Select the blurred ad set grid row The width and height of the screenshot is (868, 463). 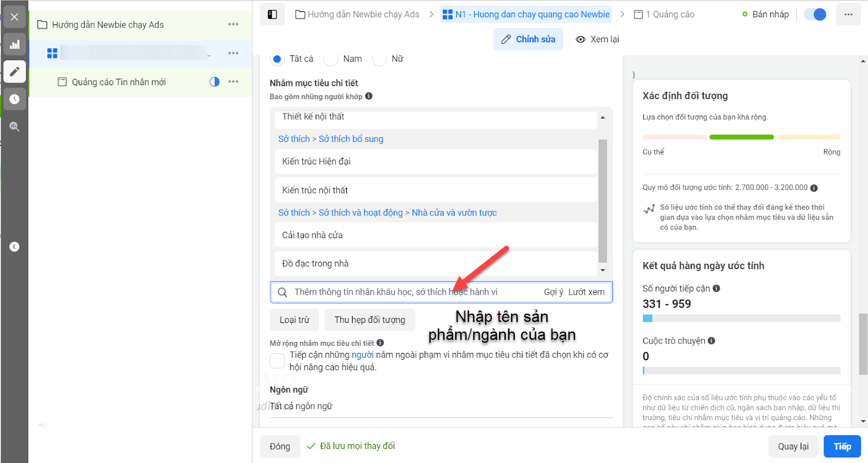click(140, 53)
